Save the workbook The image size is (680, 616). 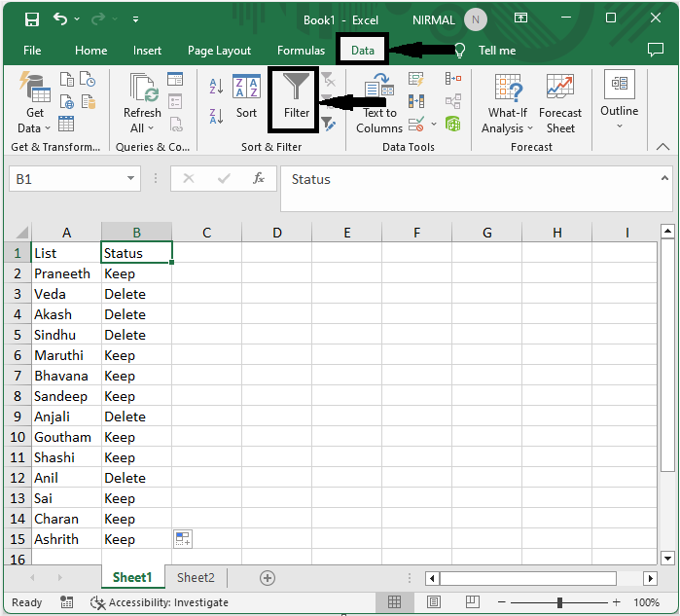32,19
